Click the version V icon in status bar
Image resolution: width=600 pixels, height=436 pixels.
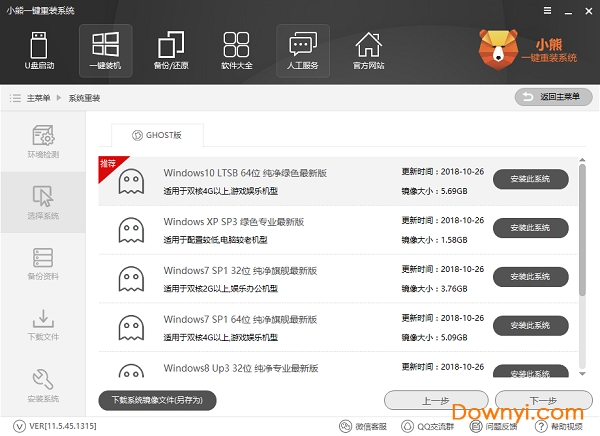point(19,426)
